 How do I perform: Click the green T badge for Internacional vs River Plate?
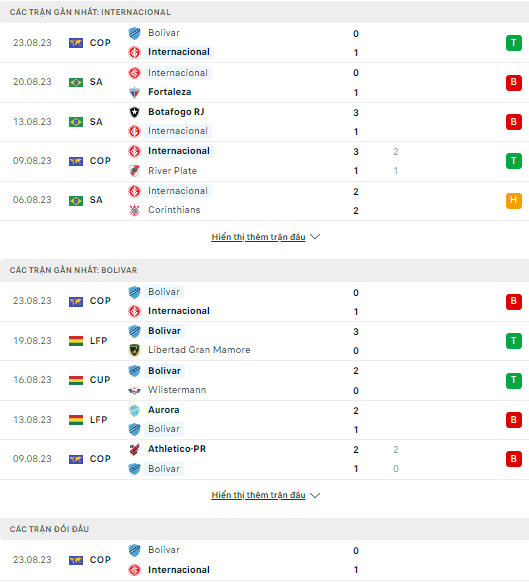tap(514, 161)
